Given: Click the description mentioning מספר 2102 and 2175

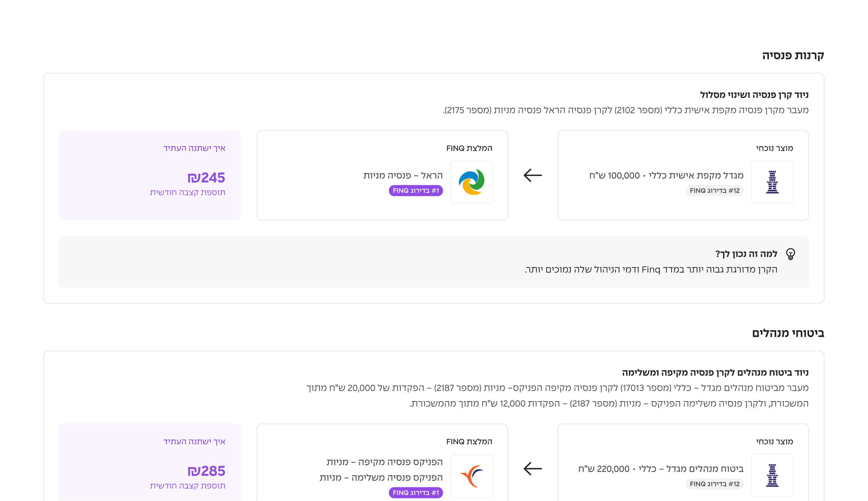Looking at the screenshot, I should click(x=626, y=110).
